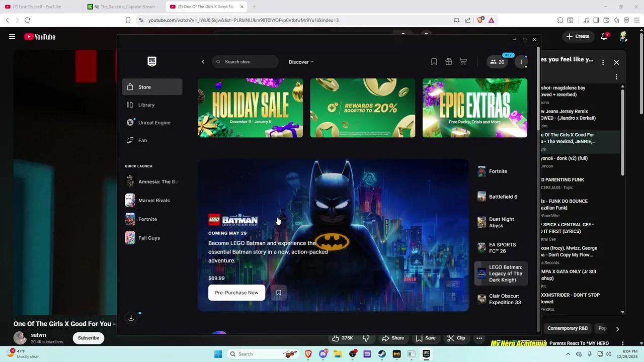Open Steam from the Windows taskbar

pyautogui.click(x=382, y=354)
